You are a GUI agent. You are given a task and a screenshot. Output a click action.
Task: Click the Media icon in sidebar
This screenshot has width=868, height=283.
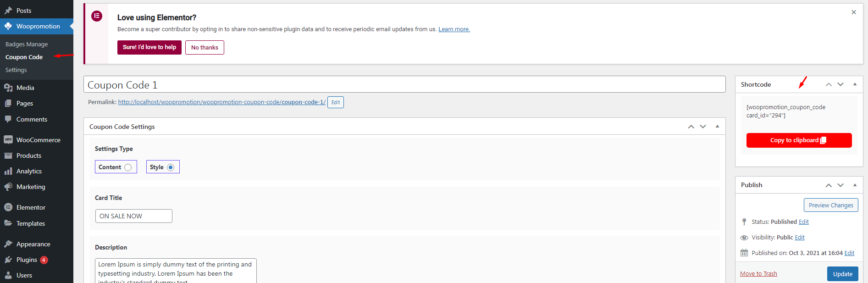pyautogui.click(x=8, y=88)
